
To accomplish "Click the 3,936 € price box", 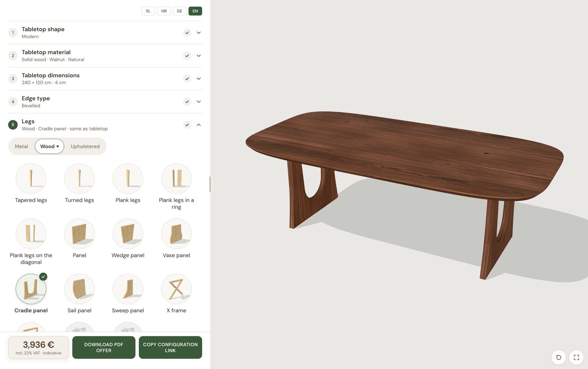I will pos(39,347).
